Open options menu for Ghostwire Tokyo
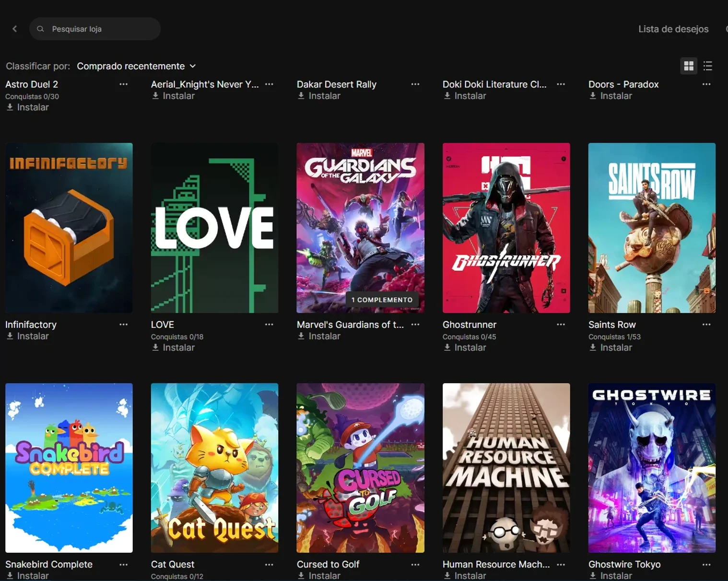728x581 pixels. (x=706, y=565)
